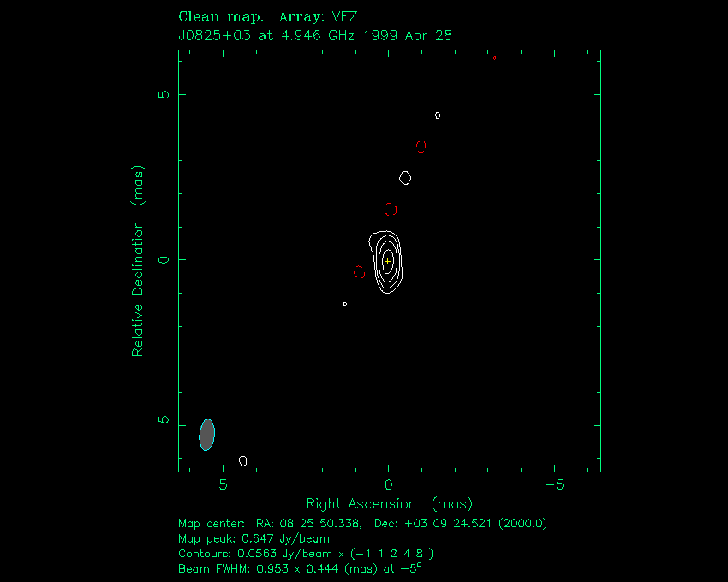Click the tiny red mark near the top border
Screen dimensions: 728x582
tap(494, 57)
